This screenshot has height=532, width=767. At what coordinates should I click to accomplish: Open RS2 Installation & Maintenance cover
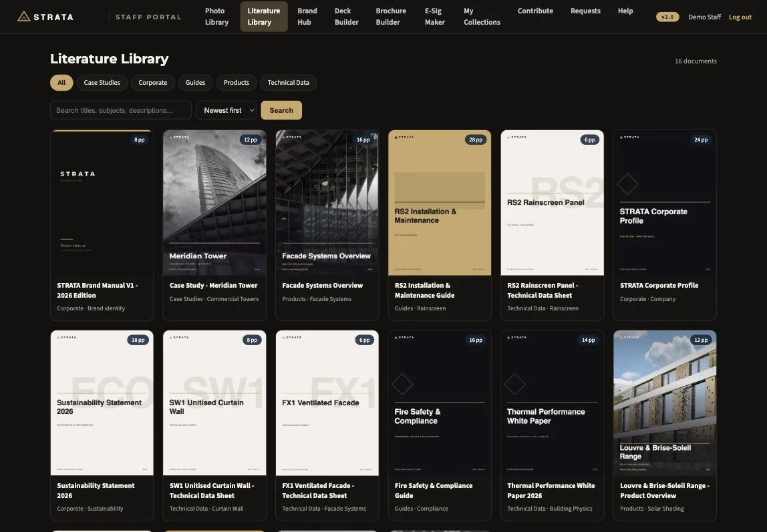[440, 203]
